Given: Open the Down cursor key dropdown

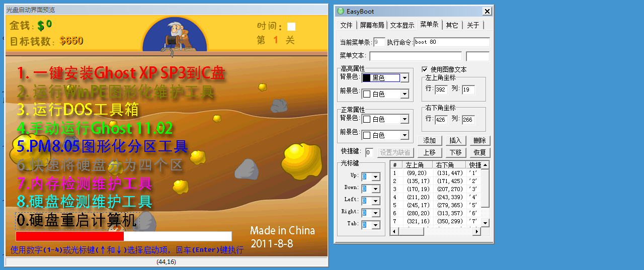Looking at the screenshot, I should point(375,189).
